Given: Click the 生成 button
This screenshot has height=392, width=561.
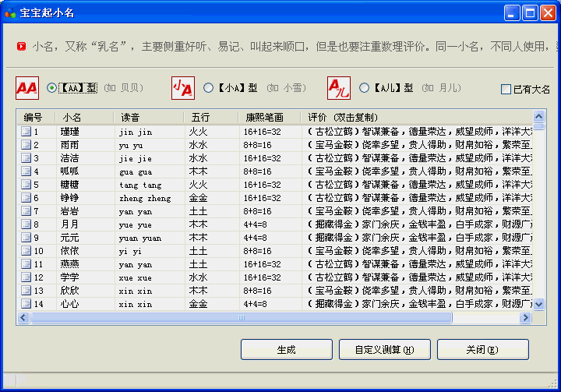Looking at the screenshot, I should point(287,349).
